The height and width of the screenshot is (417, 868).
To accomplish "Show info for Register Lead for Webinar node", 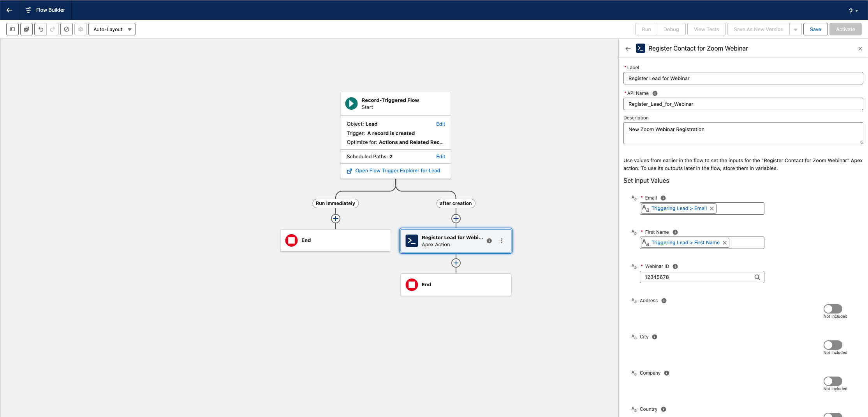I will coord(489,241).
